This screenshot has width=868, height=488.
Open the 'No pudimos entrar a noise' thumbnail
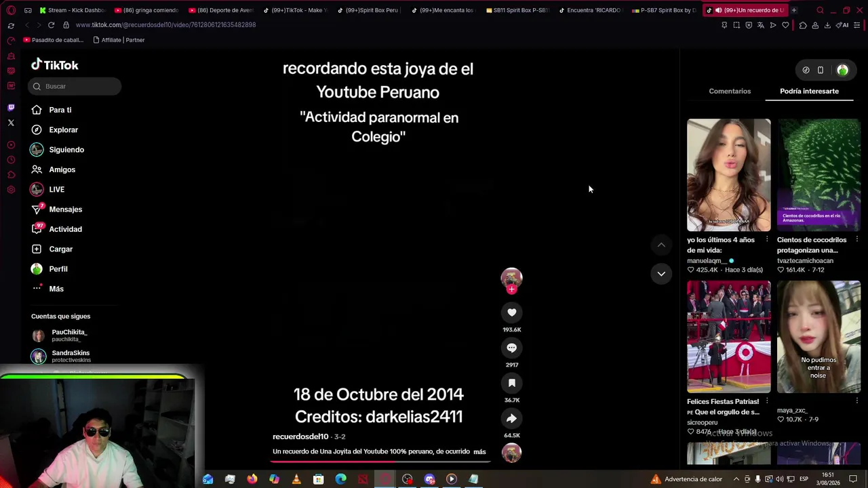pos(819,337)
